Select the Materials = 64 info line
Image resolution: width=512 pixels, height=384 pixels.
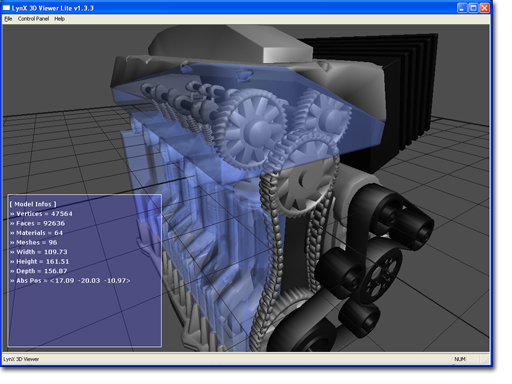[36, 233]
